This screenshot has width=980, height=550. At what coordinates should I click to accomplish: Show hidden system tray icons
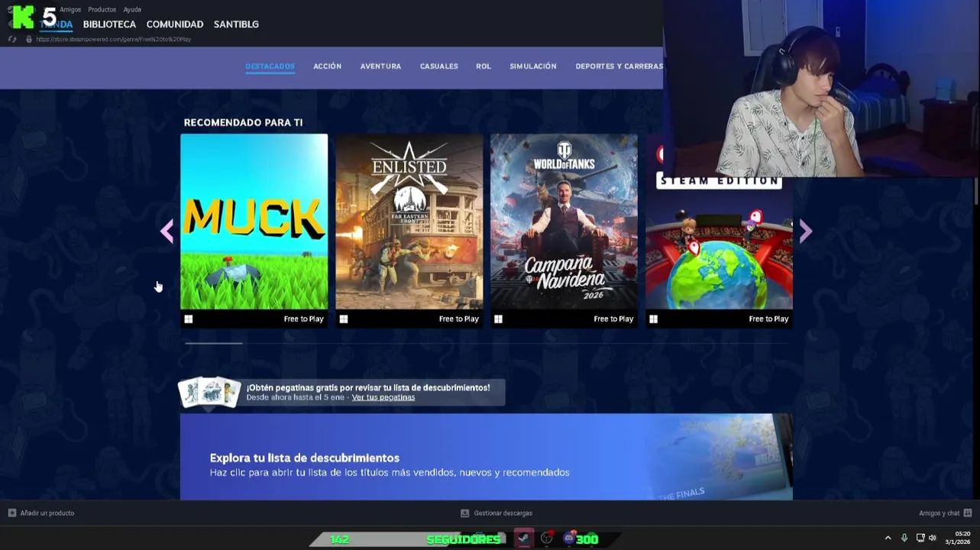(888, 539)
